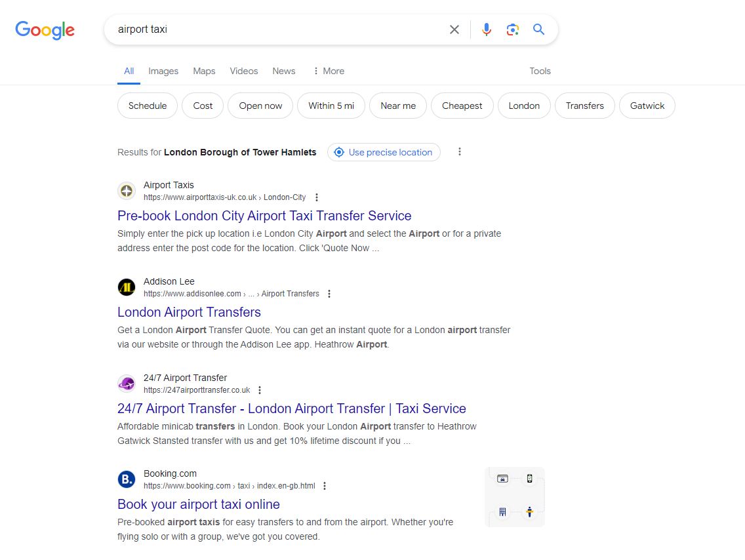Choose the Near me chip
The height and width of the screenshot is (560, 745).
[398, 106]
